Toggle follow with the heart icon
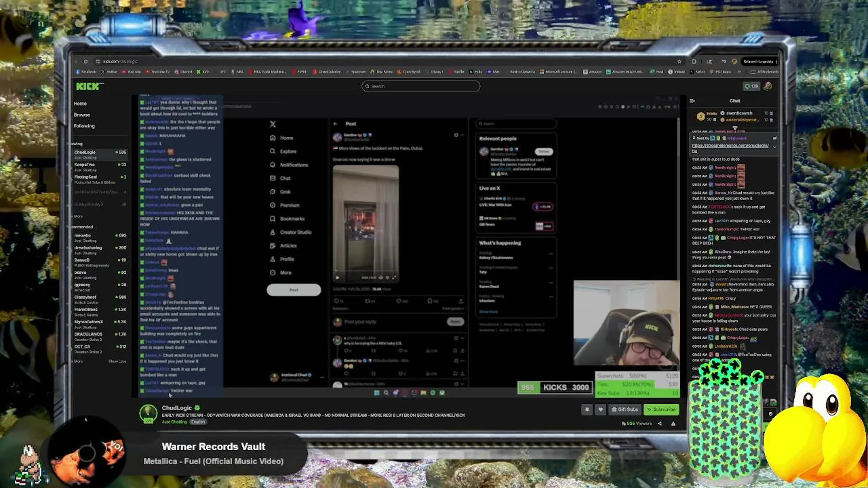 pos(600,409)
